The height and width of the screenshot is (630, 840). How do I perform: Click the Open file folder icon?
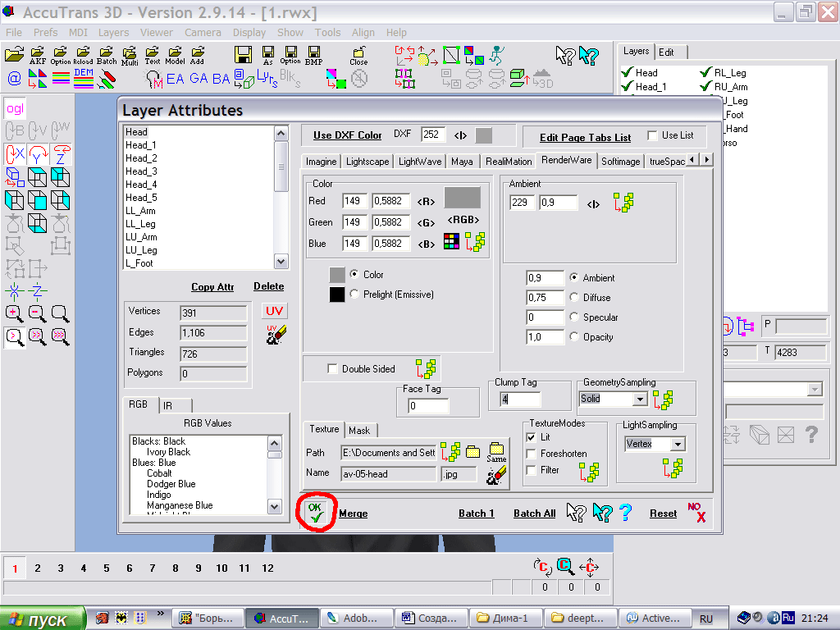(x=15, y=54)
